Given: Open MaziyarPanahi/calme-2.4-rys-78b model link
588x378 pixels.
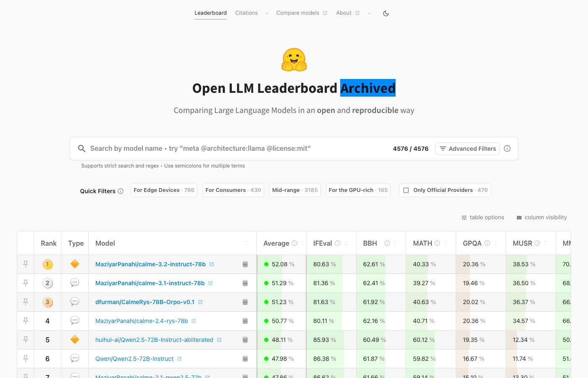Looking at the screenshot, I should click(x=142, y=321).
